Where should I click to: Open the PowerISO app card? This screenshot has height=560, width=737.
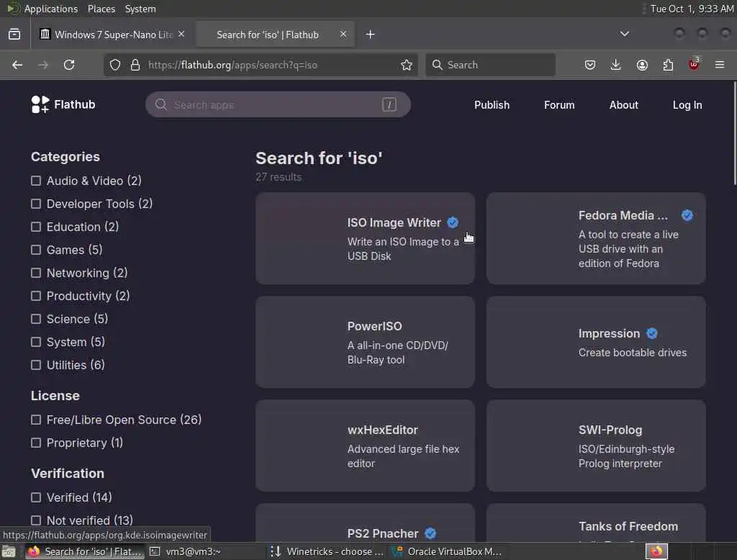(365, 342)
